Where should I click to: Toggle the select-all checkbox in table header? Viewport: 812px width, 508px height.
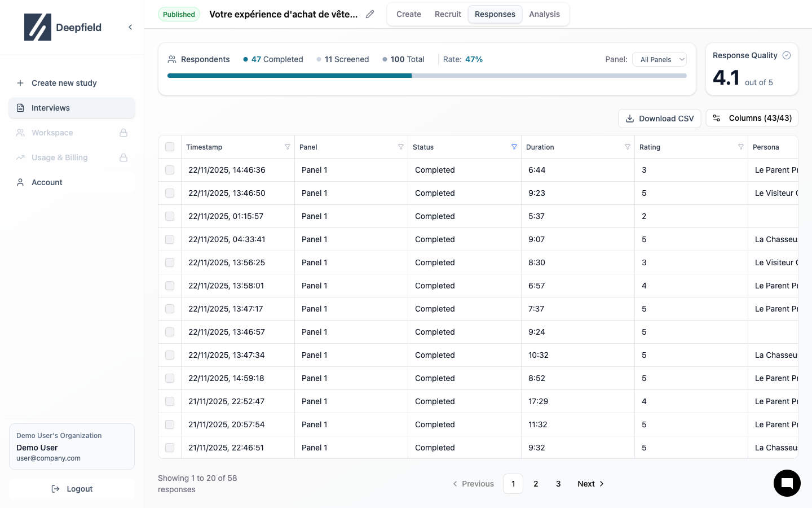(x=170, y=147)
